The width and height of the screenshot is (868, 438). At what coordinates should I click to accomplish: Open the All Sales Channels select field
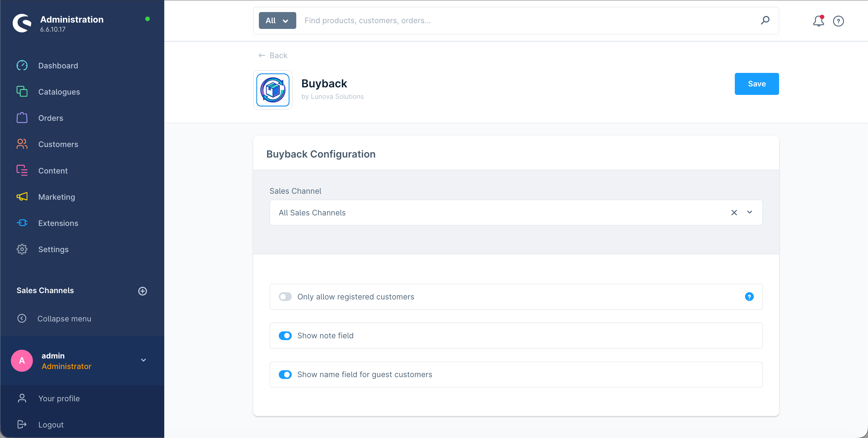[x=516, y=213]
